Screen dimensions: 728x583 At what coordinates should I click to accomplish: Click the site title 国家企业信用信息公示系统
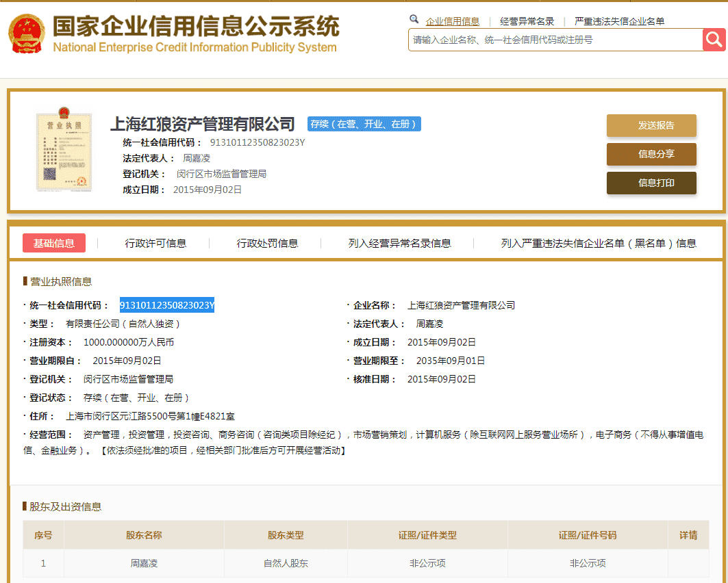[x=196, y=26]
